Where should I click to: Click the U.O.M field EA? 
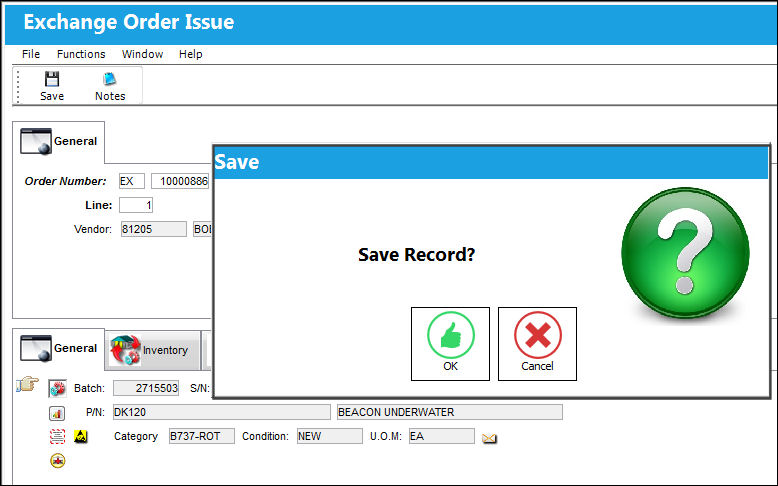(x=442, y=436)
